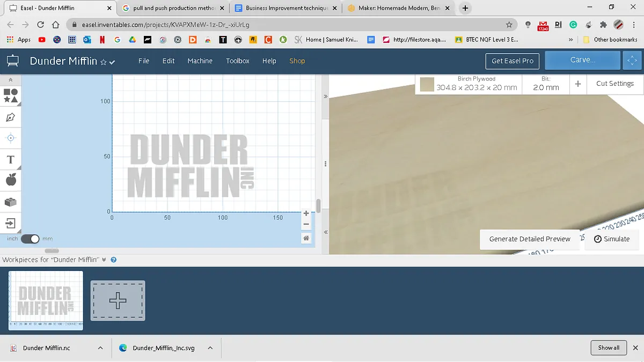This screenshot has width=644, height=362.
Task: Open the Edit menu
Action: (x=169, y=61)
